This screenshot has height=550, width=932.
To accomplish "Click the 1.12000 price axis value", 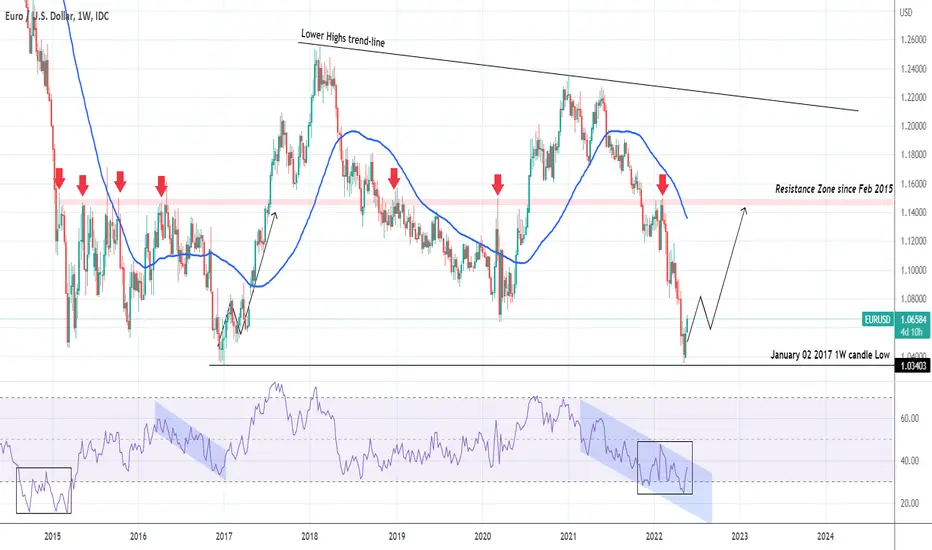I will point(913,241).
